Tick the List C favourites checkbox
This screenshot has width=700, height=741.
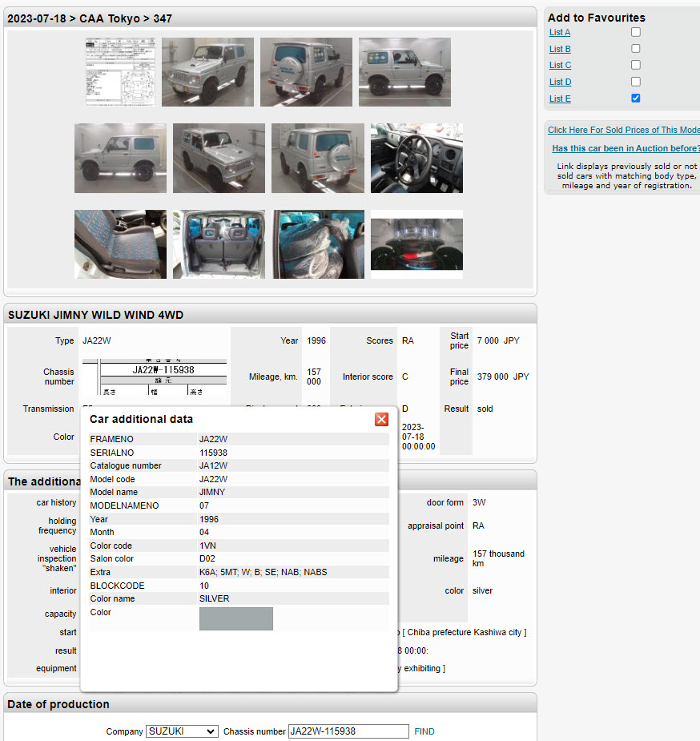636,65
